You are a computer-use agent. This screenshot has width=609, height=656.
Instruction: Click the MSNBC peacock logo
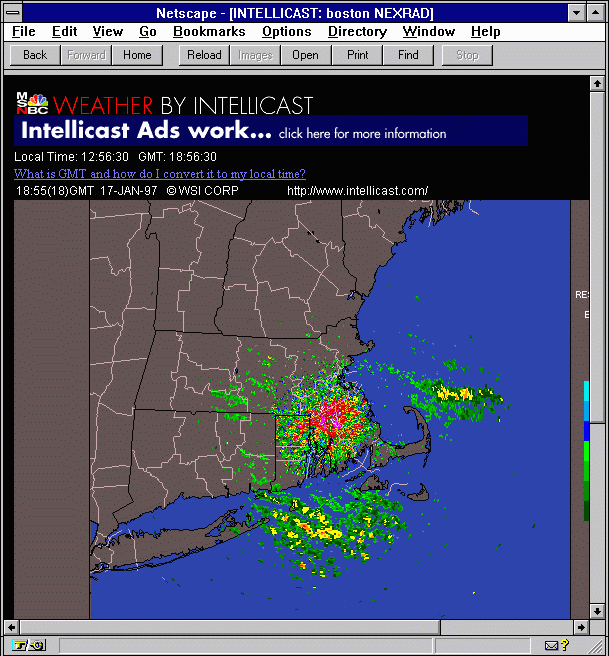[32, 102]
